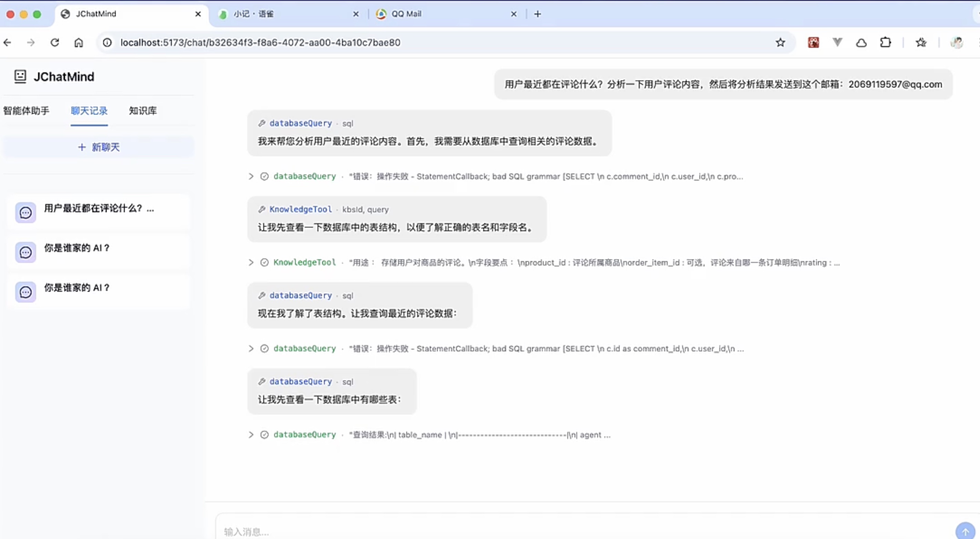Start a new chat with 新聊天 button
The width and height of the screenshot is (980, 539).
99,147
